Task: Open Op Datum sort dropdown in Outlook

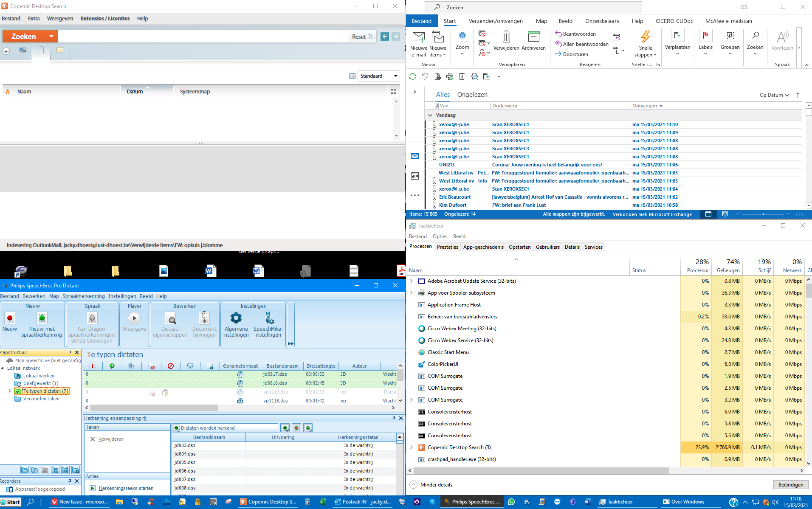Action: tap(774, 95)
